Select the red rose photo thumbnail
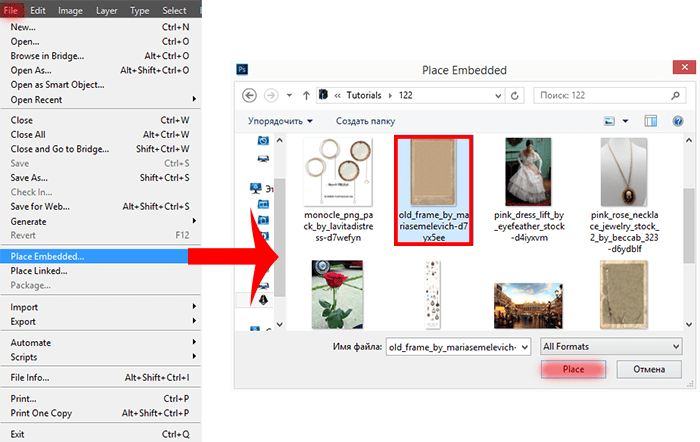 pos(338,295)
